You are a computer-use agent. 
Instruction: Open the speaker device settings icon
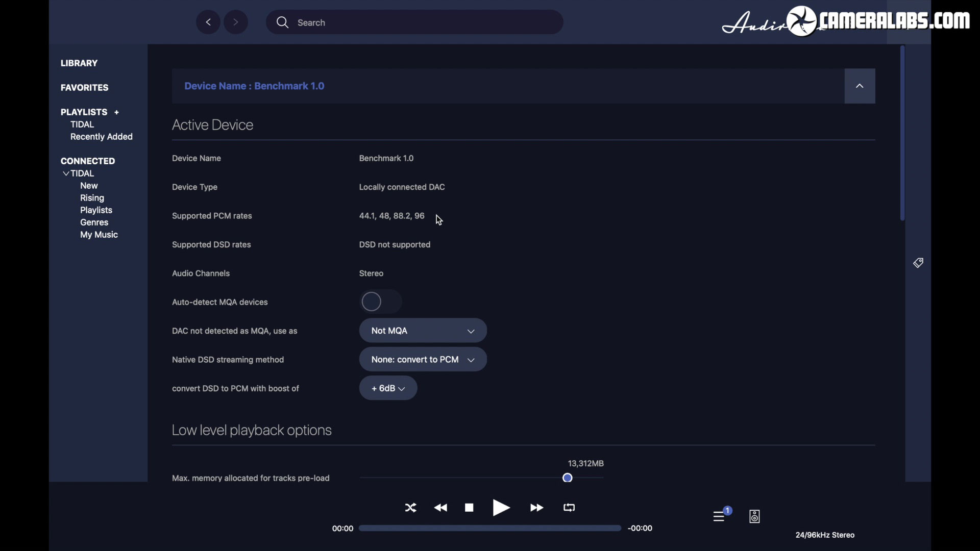[x=754, y=516]
